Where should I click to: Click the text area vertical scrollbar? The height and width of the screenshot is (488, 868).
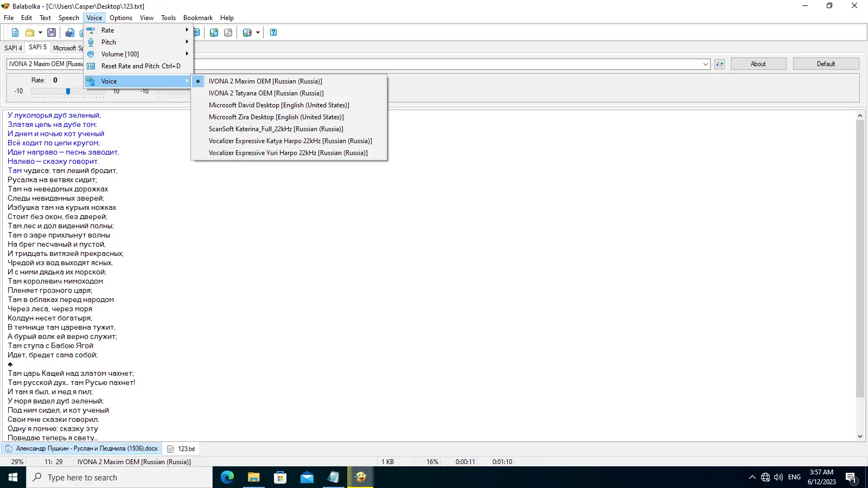coord(860,258)
